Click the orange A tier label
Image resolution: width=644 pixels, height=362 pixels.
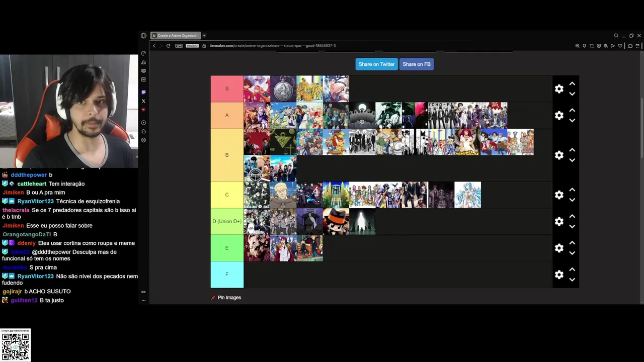coord(227,116)
